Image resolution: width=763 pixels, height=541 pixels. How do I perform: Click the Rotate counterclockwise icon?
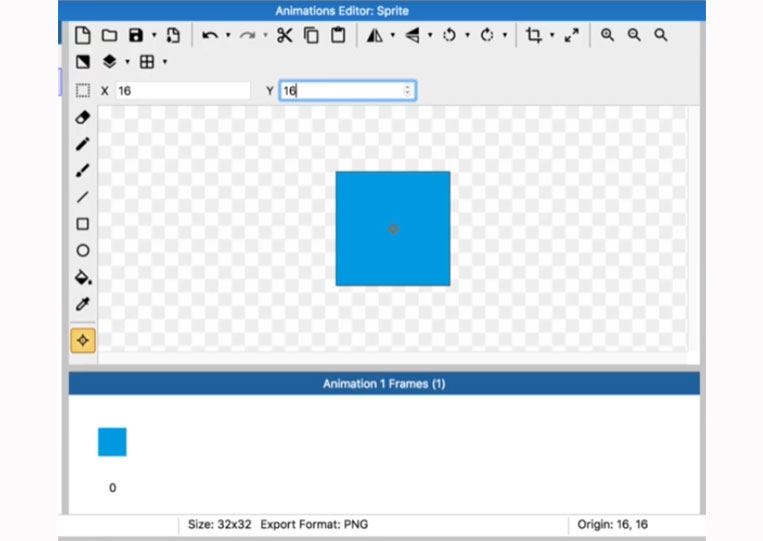click(450, 35)
